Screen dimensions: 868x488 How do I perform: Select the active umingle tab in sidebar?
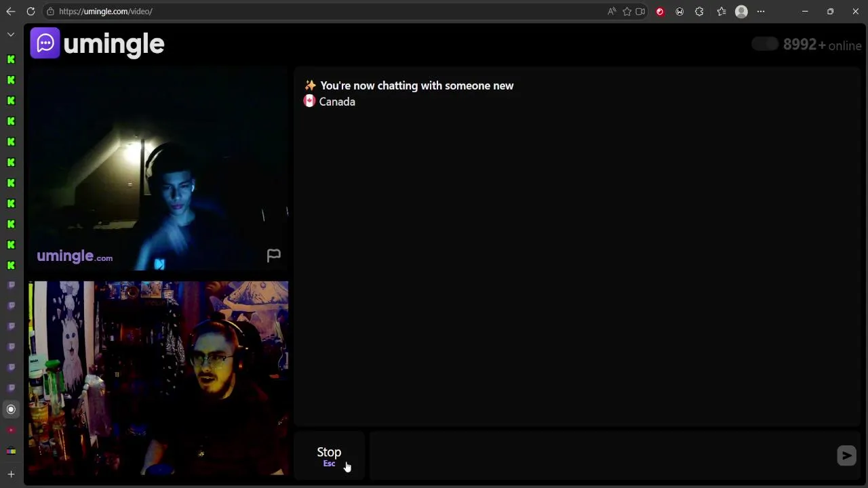(x=11, y=409)
